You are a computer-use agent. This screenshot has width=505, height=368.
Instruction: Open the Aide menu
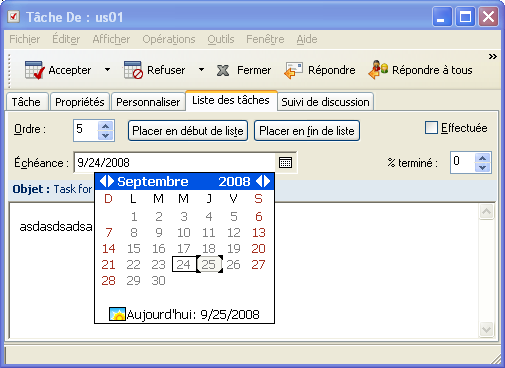point(307,39)
